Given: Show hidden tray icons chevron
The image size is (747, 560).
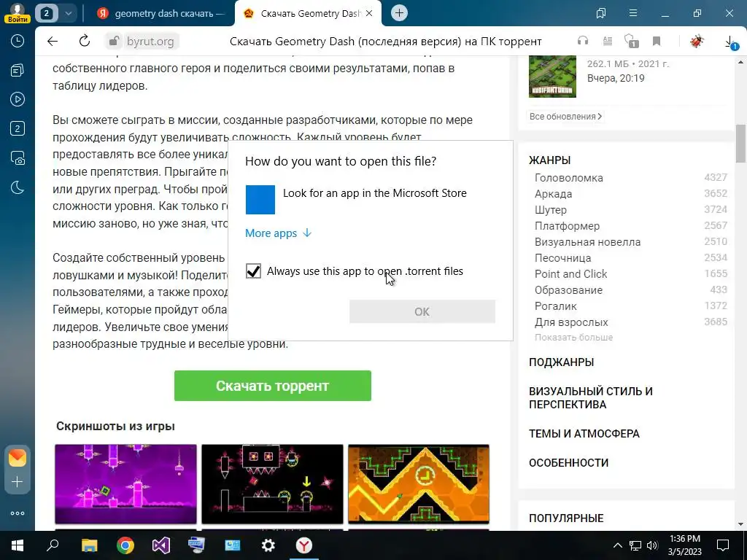Looking at the screenshot, I should [617, 545].
